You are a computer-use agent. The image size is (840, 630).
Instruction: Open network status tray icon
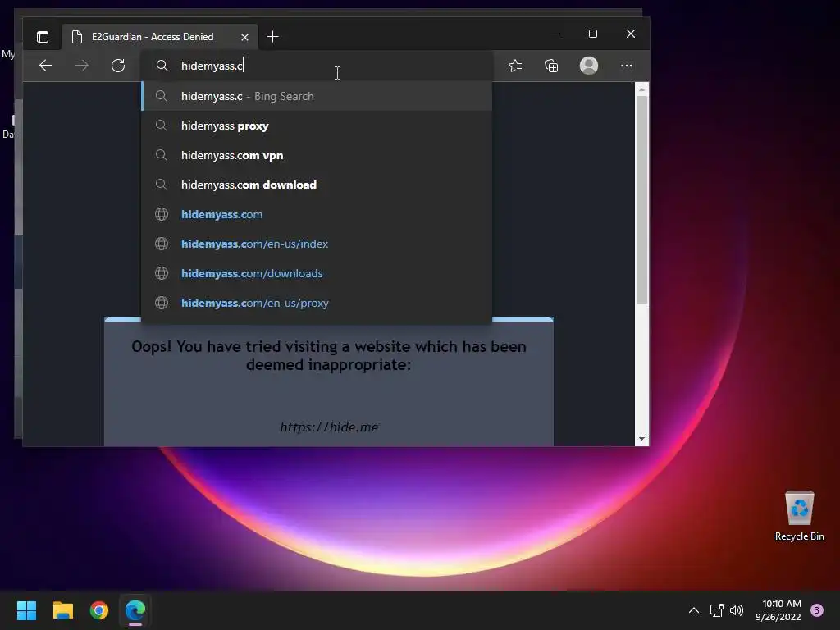pos(716,610)
